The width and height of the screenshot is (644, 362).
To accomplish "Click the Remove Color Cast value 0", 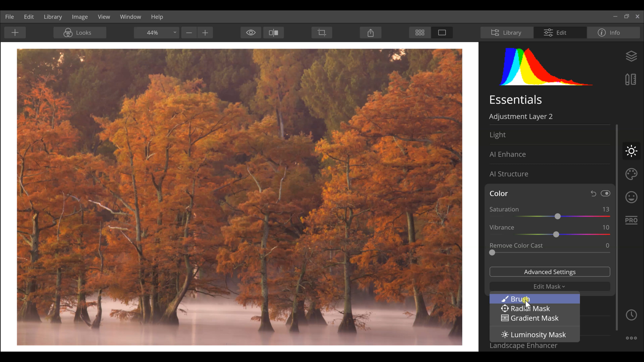I will (x=607, y=246).
